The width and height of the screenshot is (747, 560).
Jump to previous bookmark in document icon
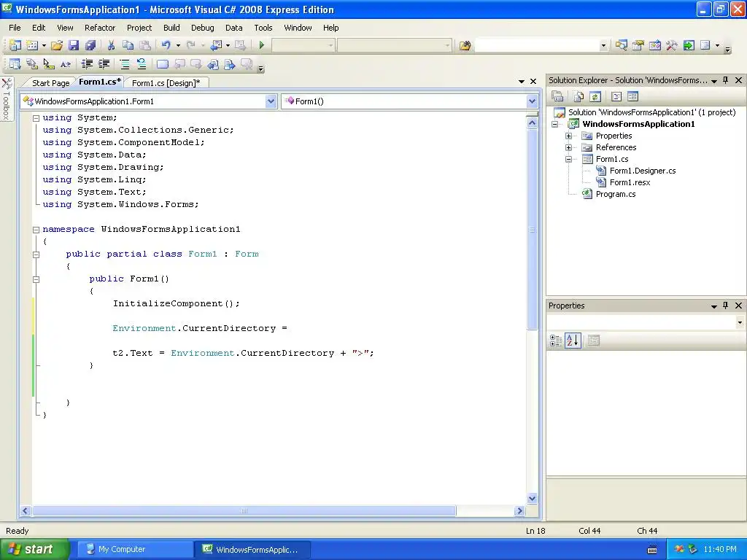212,64
